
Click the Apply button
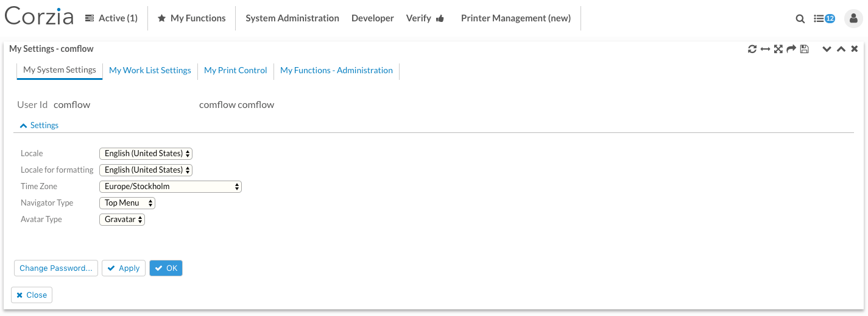pos(124,268)
